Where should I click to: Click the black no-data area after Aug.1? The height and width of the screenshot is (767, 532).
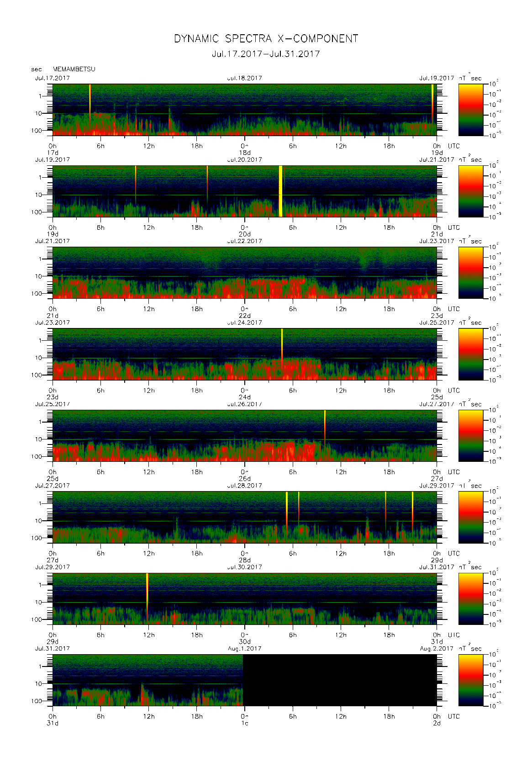[340, 680]
